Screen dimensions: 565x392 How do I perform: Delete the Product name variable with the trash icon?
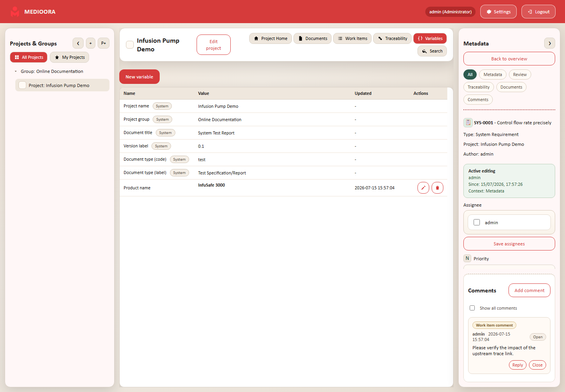coord(437,188)
